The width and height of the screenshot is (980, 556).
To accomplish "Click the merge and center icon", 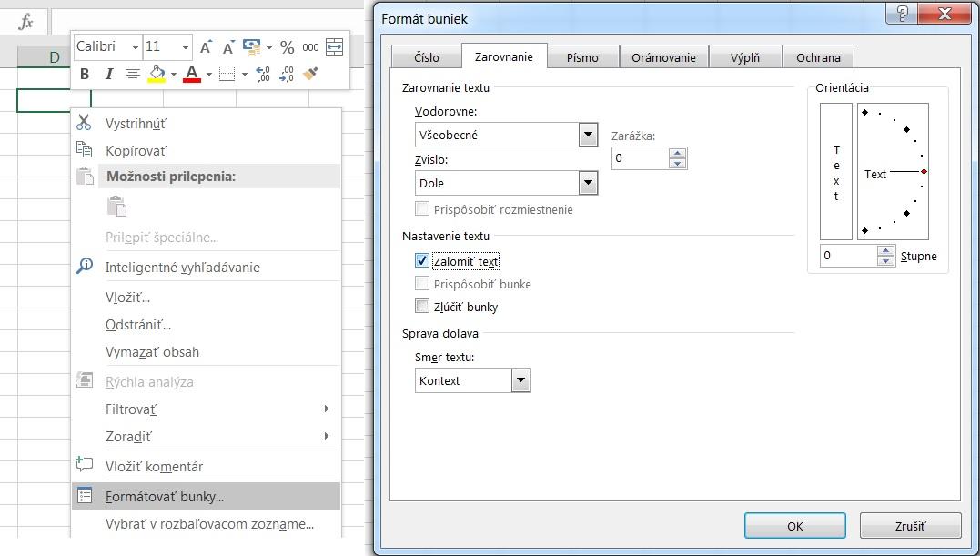I will (x=334, y=47).
